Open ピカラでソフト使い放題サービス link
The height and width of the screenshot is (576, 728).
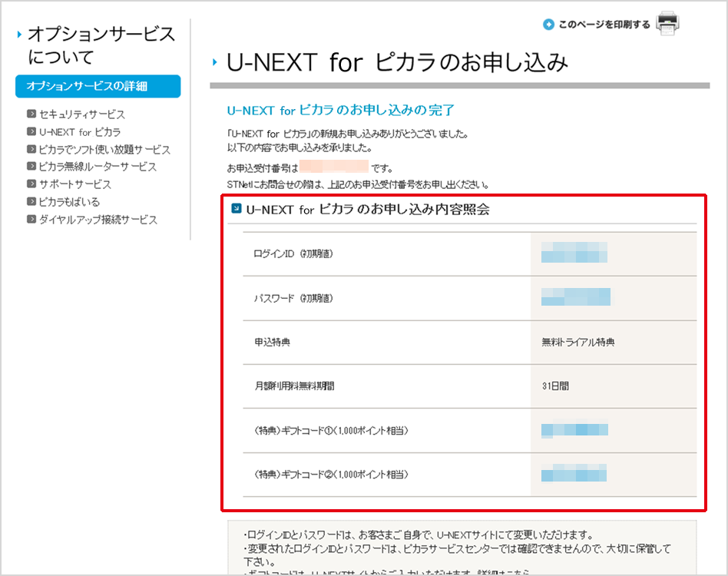pyautogui.click(x=104, y=150)
